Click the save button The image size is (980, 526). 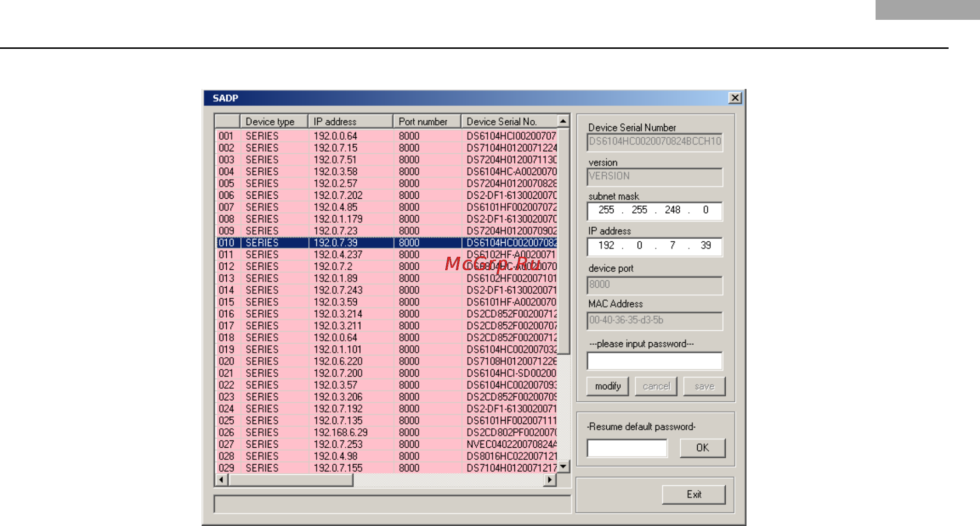tap(704, 386)
